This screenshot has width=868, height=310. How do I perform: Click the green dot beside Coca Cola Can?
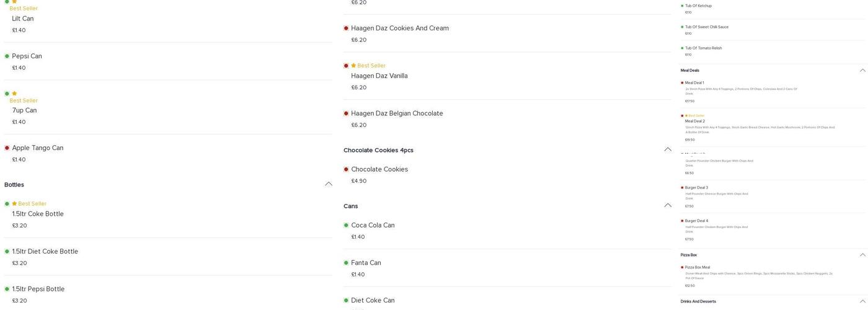click(x=347, y=226)
